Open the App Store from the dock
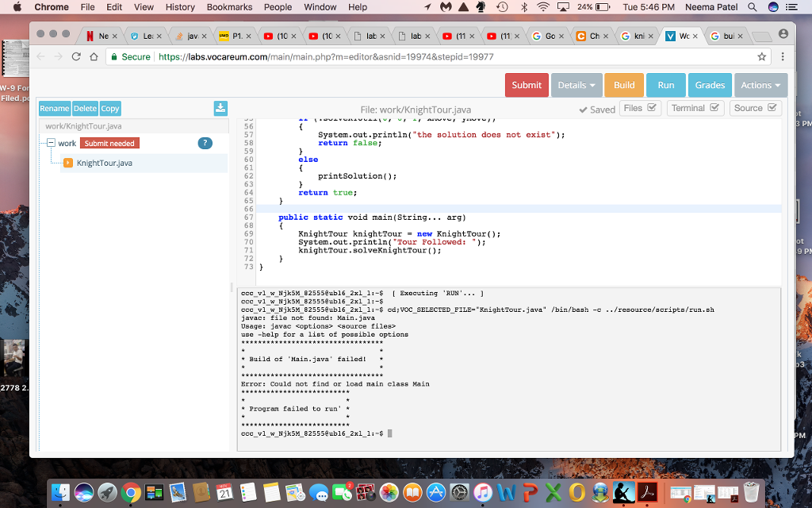This screenshot has width=812, height=508. [435, 493]
